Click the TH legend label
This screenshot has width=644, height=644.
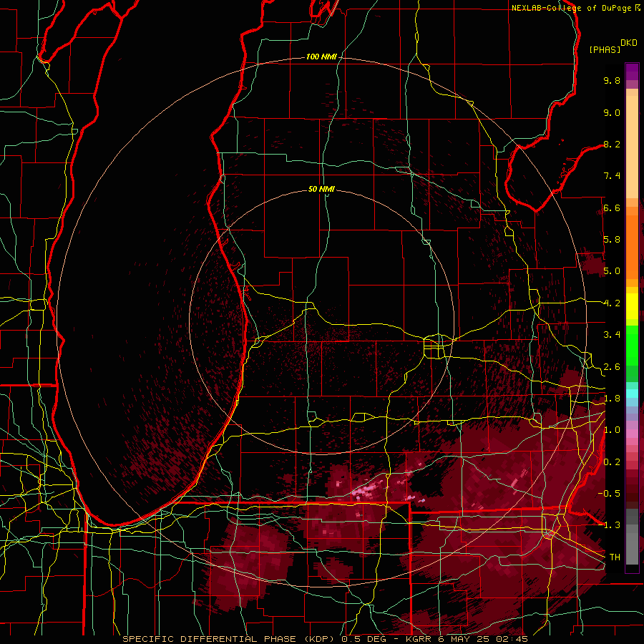615,557
